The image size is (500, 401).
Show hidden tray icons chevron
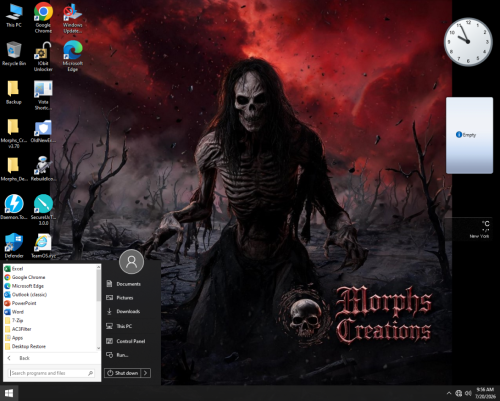click(449, 393)
